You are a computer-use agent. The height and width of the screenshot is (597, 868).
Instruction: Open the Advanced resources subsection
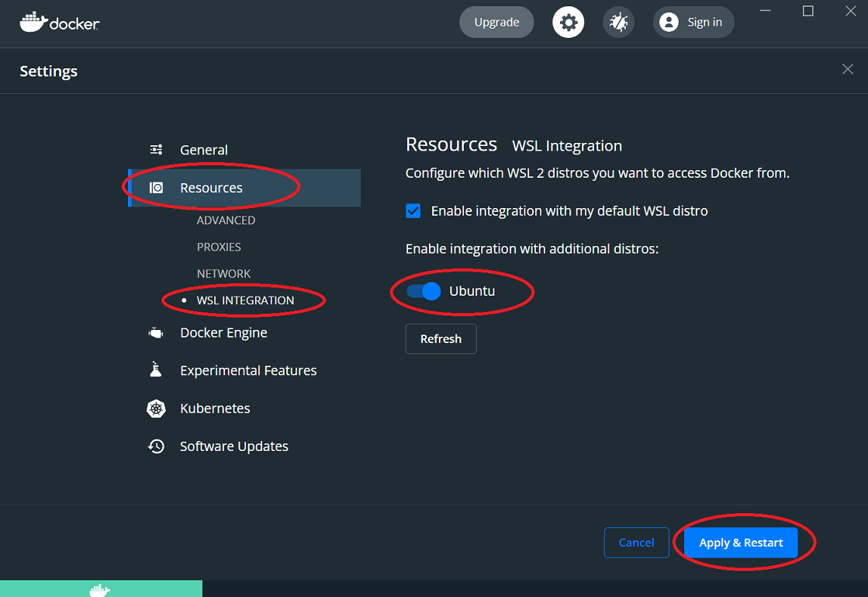click(x=226, y=220)
